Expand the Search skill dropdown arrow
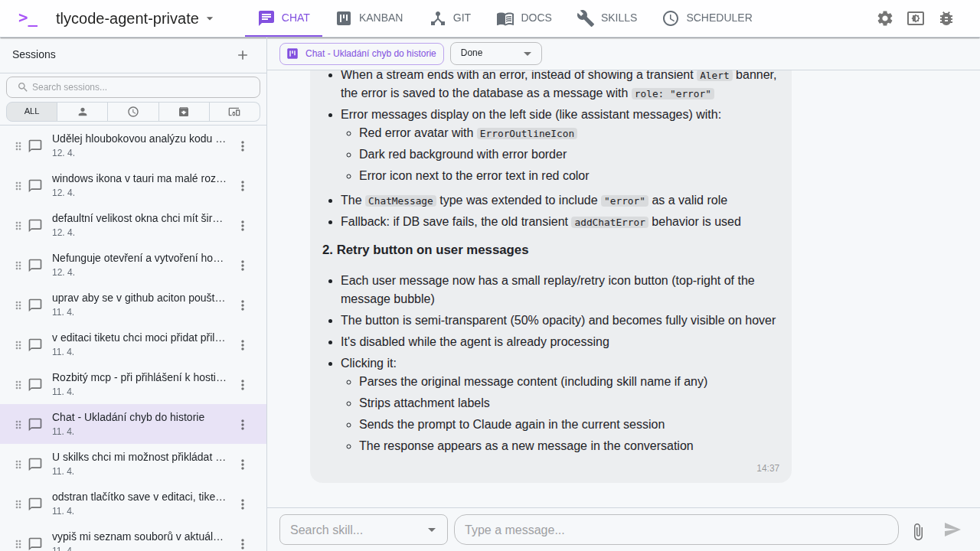Screen dimensions: 980x551 click(432, 530)
